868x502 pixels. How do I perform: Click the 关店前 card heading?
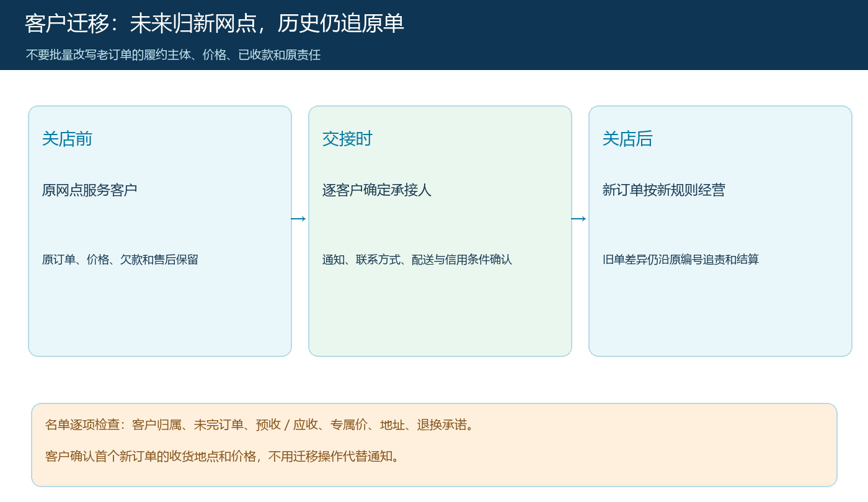67,139
